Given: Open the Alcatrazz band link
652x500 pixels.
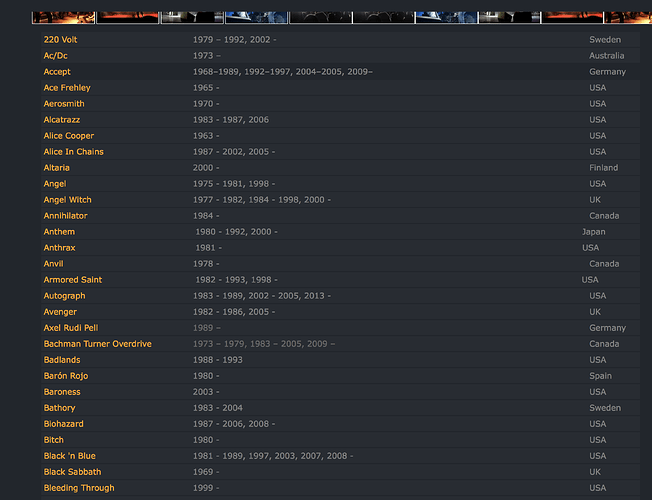Looking at the screenshot, I should [x=62, y=120].
